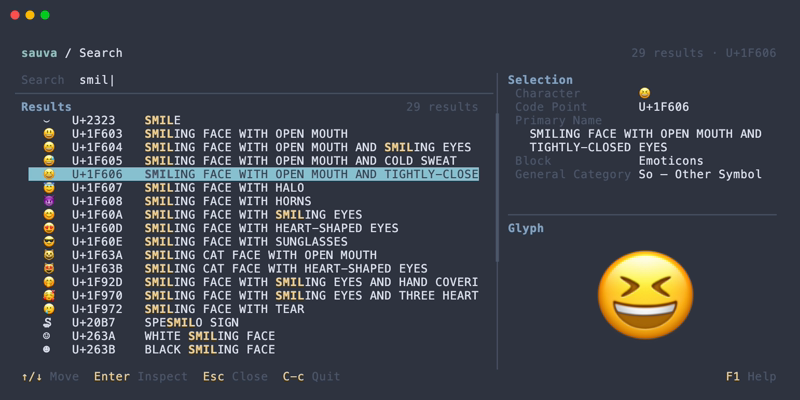Select the SPESMILO SIGN result row
The image size is (800, 400).
pyautogui.click(x=254, y=322)
